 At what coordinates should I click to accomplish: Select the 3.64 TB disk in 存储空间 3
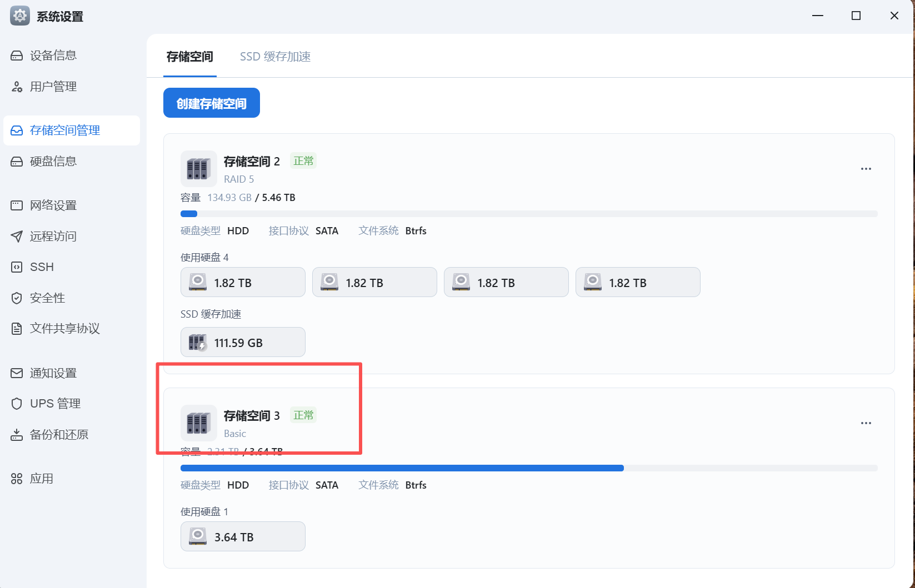243,537
